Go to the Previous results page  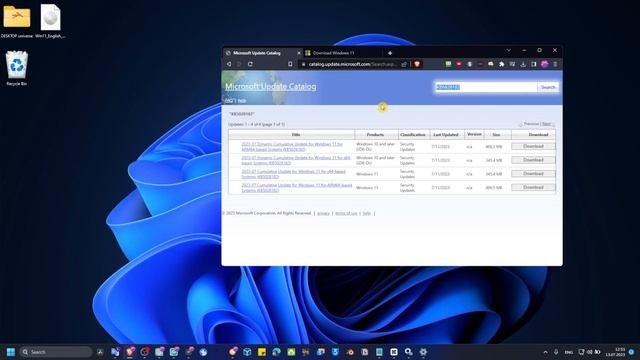tap(531, 124)
